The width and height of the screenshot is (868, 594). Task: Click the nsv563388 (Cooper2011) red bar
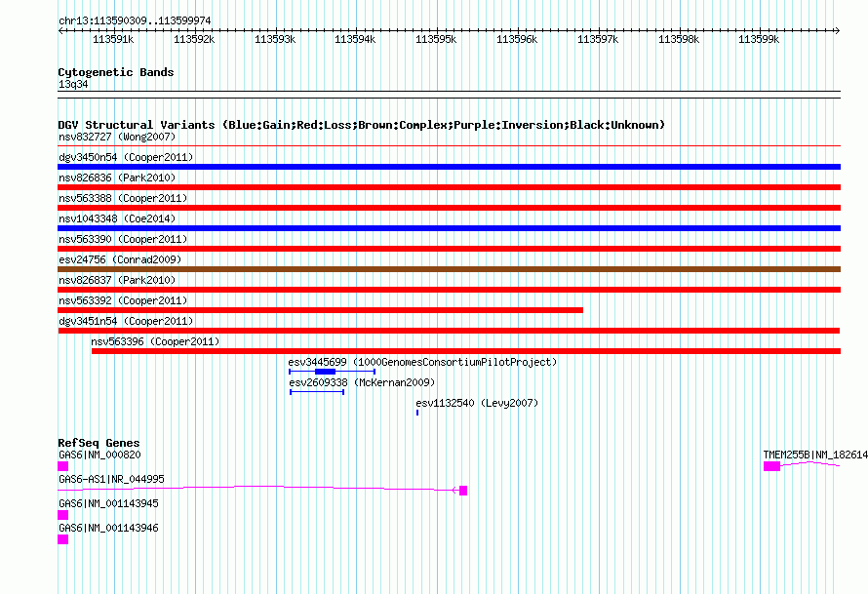(x=449, y=208)
